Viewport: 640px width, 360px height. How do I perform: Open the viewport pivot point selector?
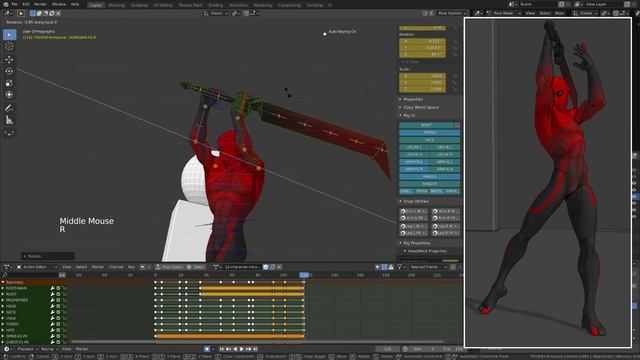236,13
